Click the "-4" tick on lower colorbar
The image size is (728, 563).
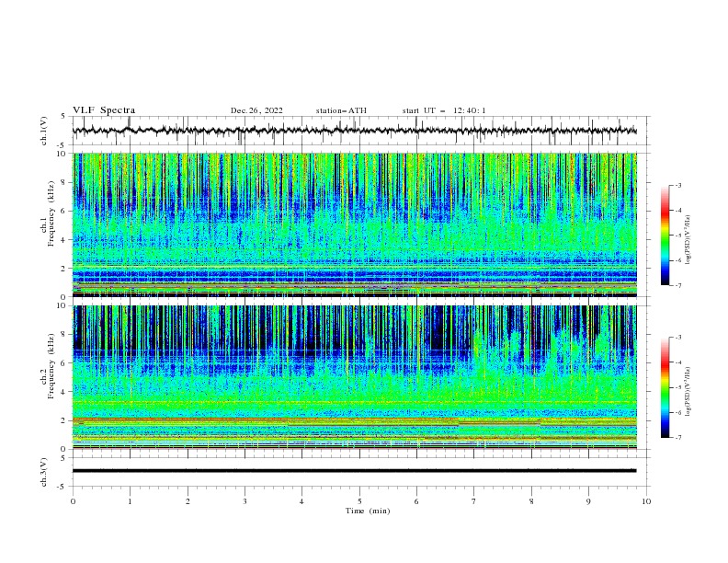coord(677,362)
